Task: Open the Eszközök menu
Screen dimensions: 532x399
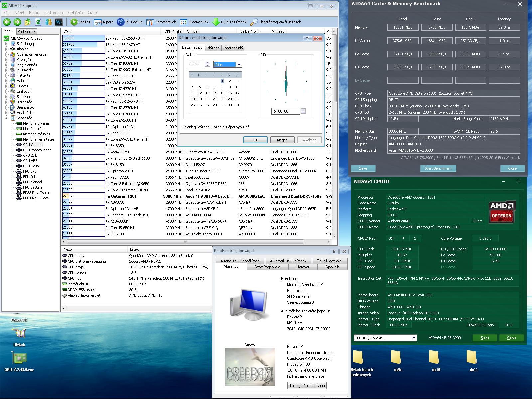Action: pos(75,13)
